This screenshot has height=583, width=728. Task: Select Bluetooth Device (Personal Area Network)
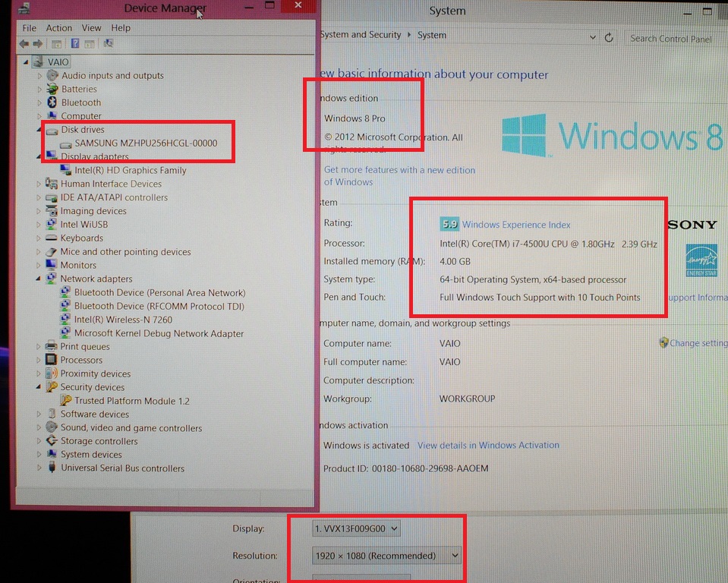pyautogui.click(x=159, y=292)
